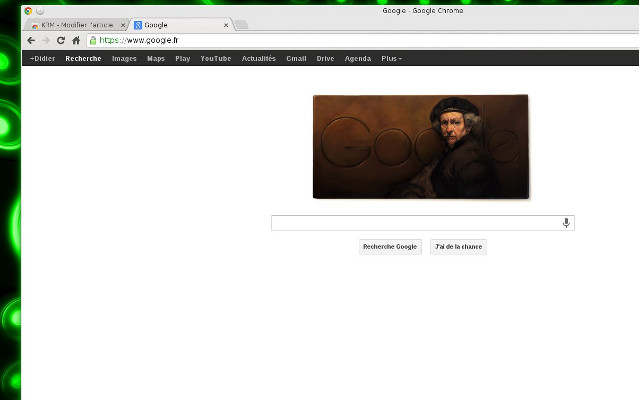
Task: Select Recherche in the black bar
Action: (83, 58)
